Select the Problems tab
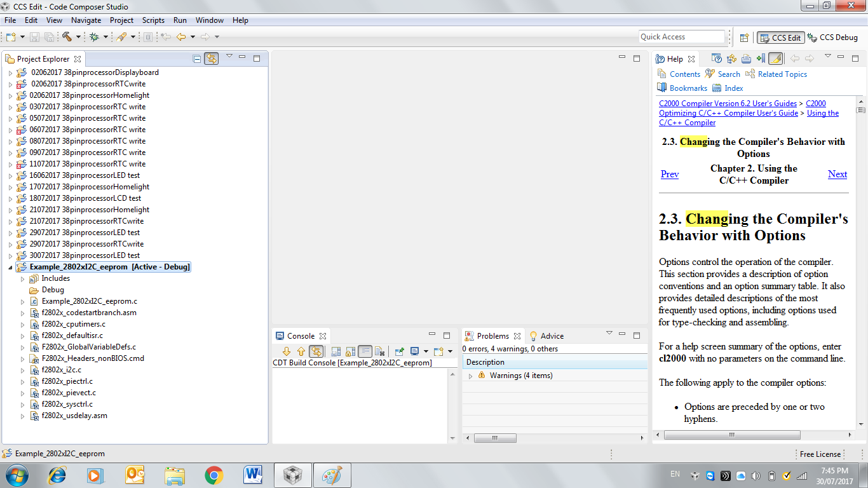Viewport: 868px width, 488px height. tap(493, 335)
